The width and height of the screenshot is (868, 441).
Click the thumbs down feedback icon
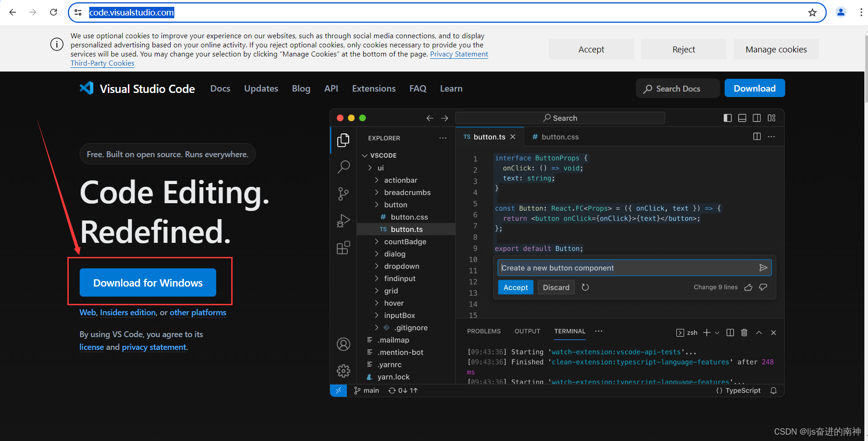tap(763, 287)
